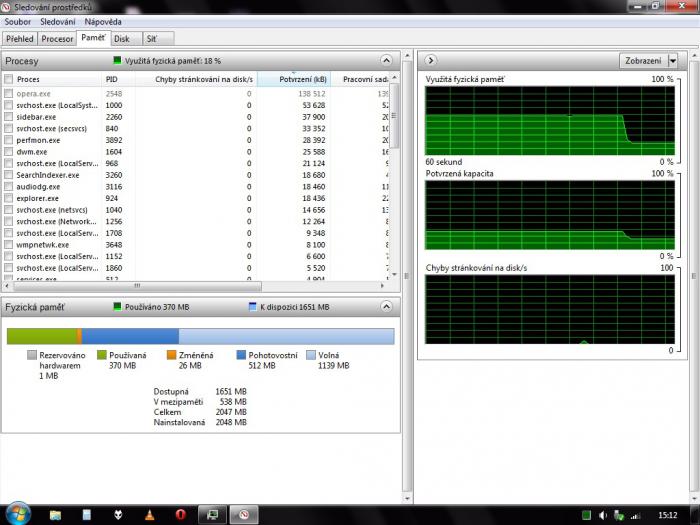Collapse the Fyzická paměť section
The image size is (700, 525).
(x=386, y=307)
